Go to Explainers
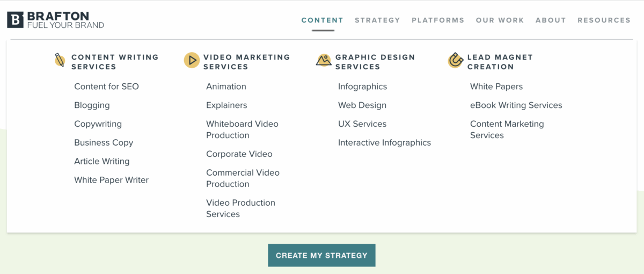The height and width of the screenshot is (274, 644). click(x=226, y=105)
